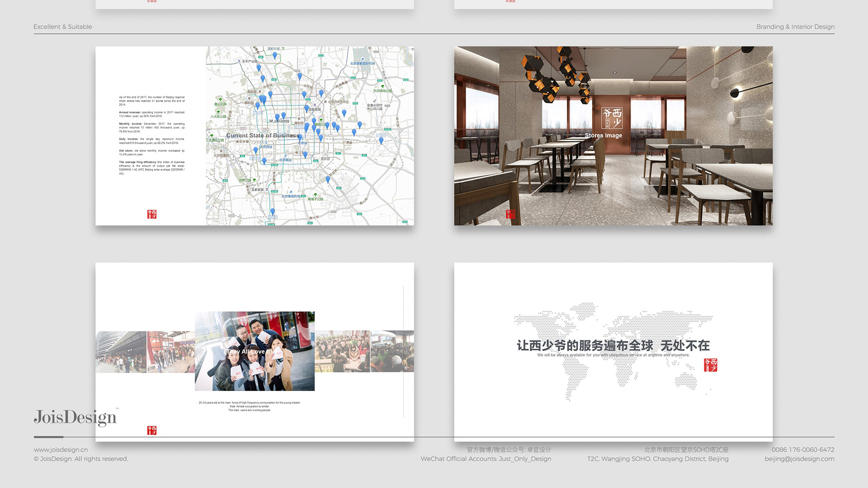The width and height of the screenshot is (868, 488).
Task: Click 'T2C, Wangjing SOHO, Chaoyang District, Beijing' address
Action: 658,459
